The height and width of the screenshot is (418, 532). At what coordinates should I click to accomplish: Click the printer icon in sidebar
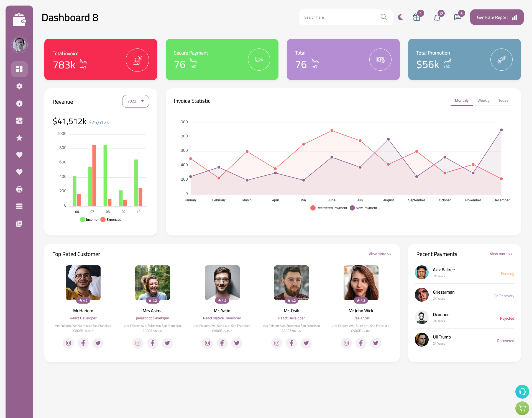(x=19, y=189)
